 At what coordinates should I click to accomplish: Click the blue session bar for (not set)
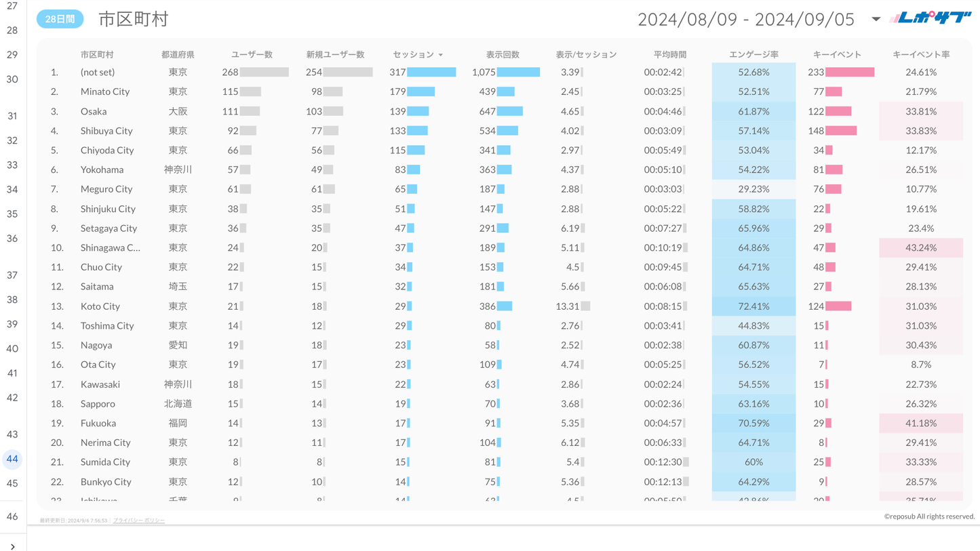(431, 72)
